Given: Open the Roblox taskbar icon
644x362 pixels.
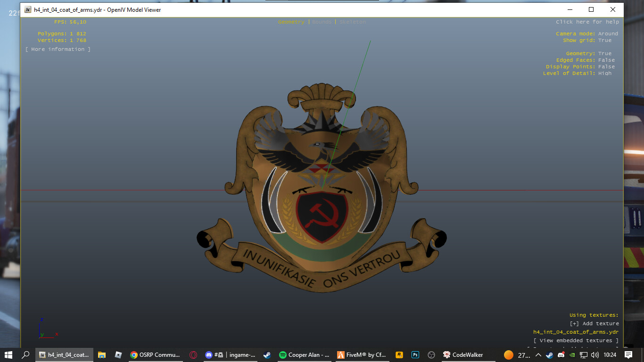Looking at the screenshot, I should coord(118,354).
